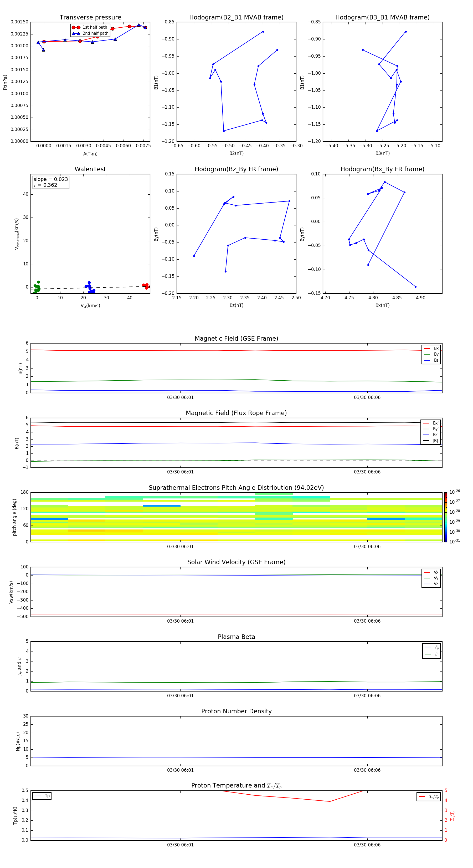Screen dimensions: 473x868
Task: Click the "Bx(nT)" x-axis label
Action: pos(382,305)
